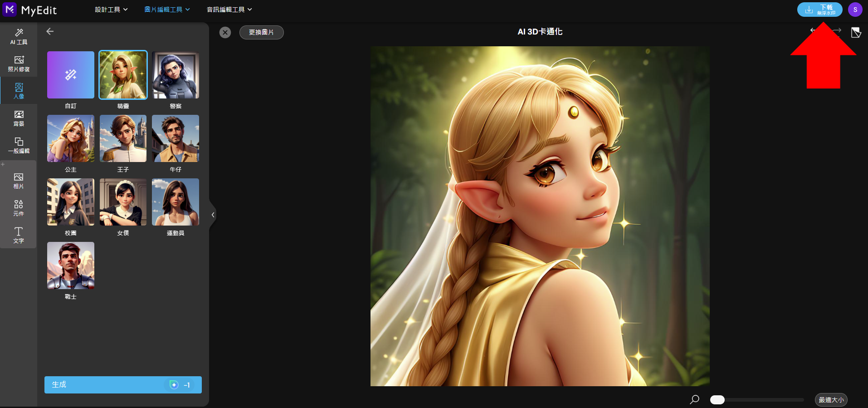Adjust the zoom slider handle
868x408 pixels.
tap(717, 400)
